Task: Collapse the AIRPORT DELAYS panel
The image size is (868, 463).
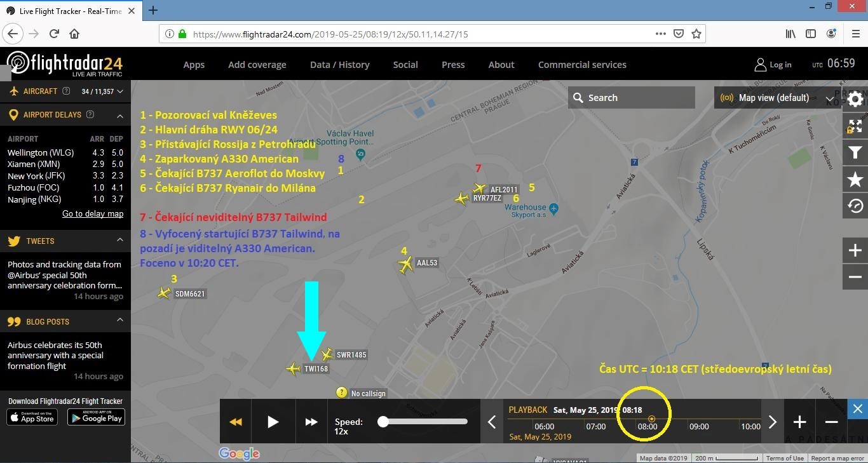Action: coord(119,115)
